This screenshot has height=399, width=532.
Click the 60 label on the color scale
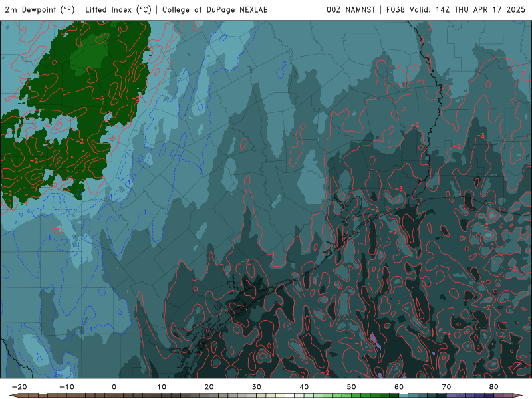pos(399,387)
